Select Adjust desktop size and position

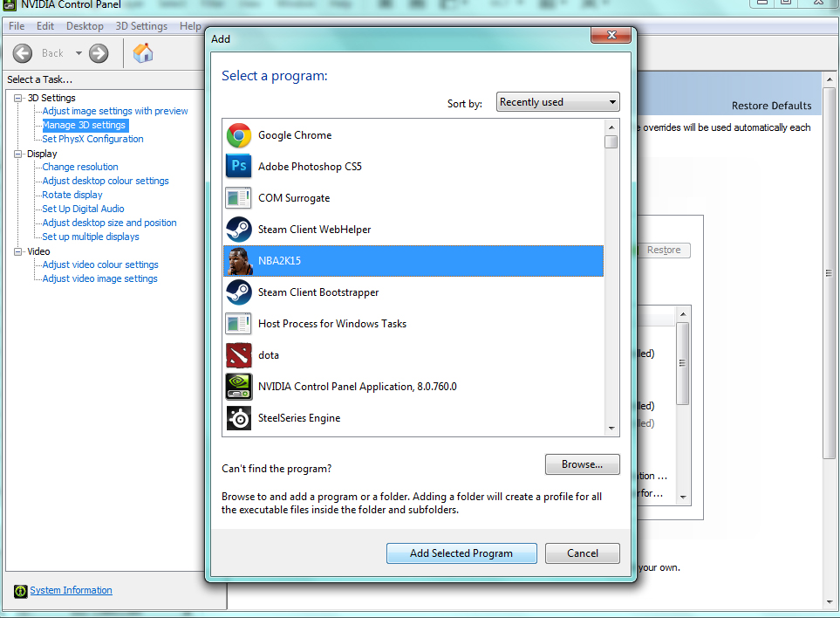109,223
